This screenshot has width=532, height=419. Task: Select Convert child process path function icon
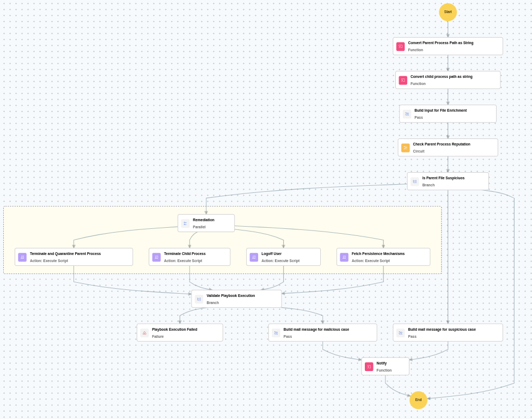click(x=403, y=80)
